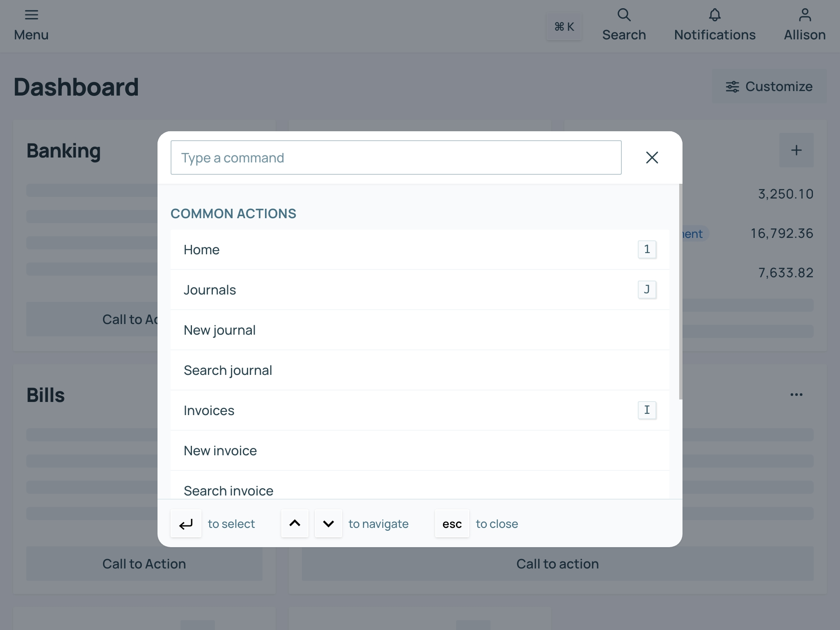840x630 pixels.
Task: Choose Search journal action
Action: pos(420,370)
